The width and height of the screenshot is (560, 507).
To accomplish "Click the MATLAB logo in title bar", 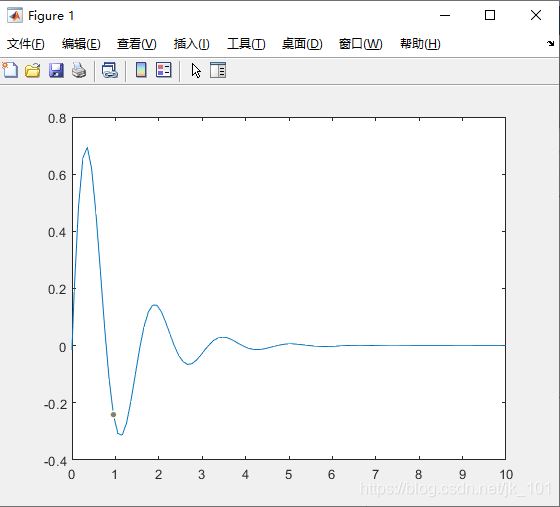I will pyautogui.click(x=15, y=15).
